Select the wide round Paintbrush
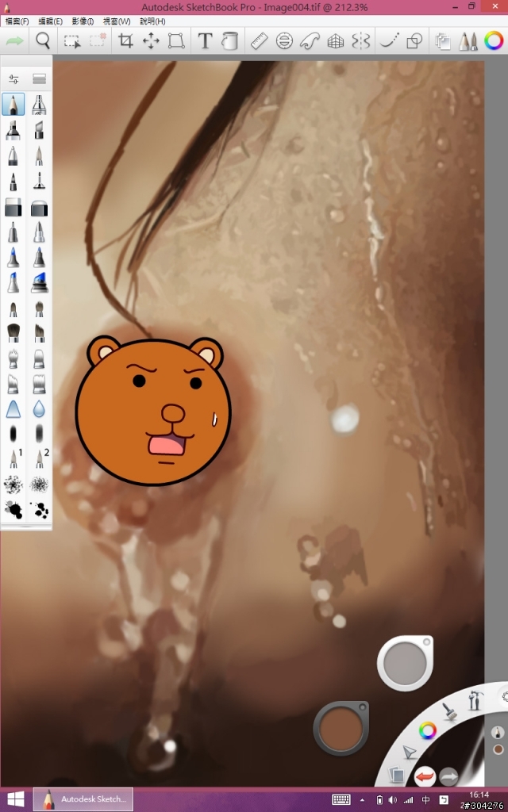Image resolution: width=508 pixels, height=812 pixels. tap(13, 333)
